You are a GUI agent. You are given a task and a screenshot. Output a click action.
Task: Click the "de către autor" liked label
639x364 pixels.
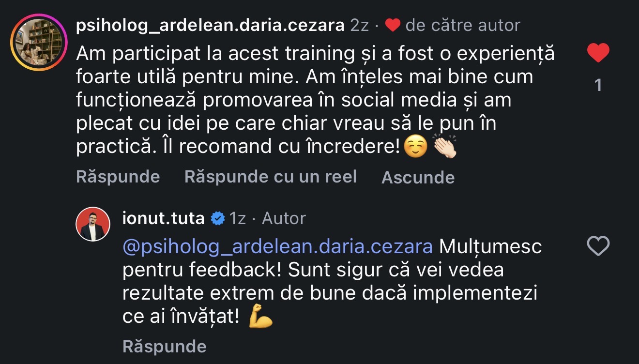(463, 25)
